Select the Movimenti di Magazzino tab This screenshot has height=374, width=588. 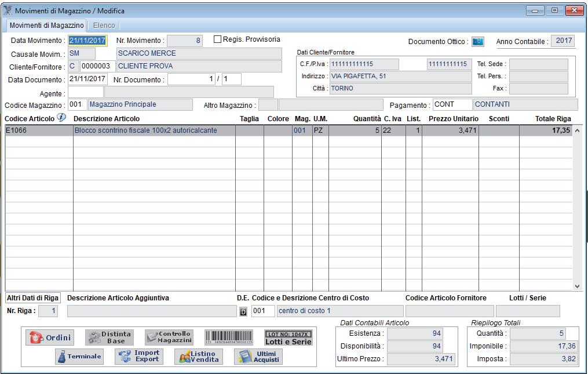click(46, 26)
